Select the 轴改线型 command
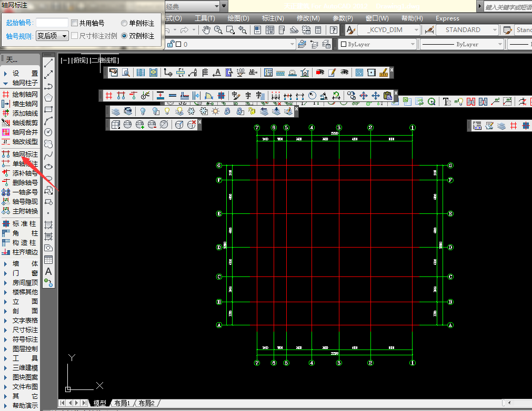The image size is (532, 411). [x=20, y=141]
